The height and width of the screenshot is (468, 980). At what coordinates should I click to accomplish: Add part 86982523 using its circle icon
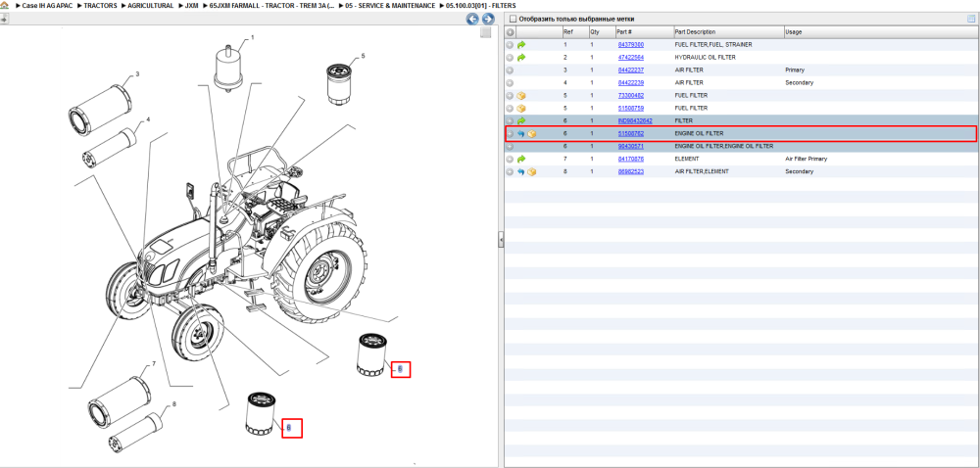(510, 171)
